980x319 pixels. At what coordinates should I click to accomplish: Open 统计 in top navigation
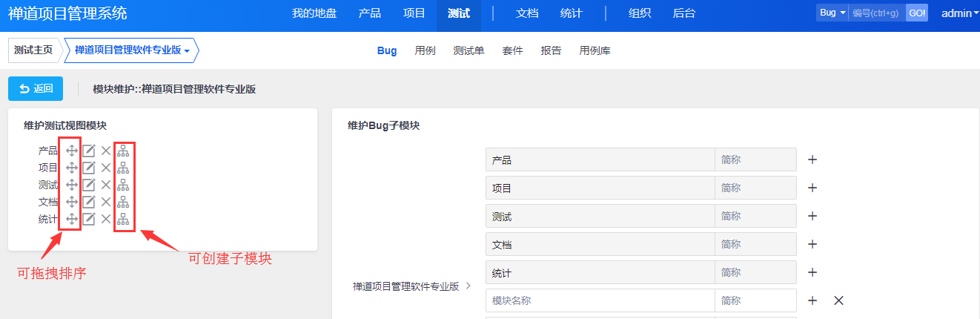[x=572, y=13]
